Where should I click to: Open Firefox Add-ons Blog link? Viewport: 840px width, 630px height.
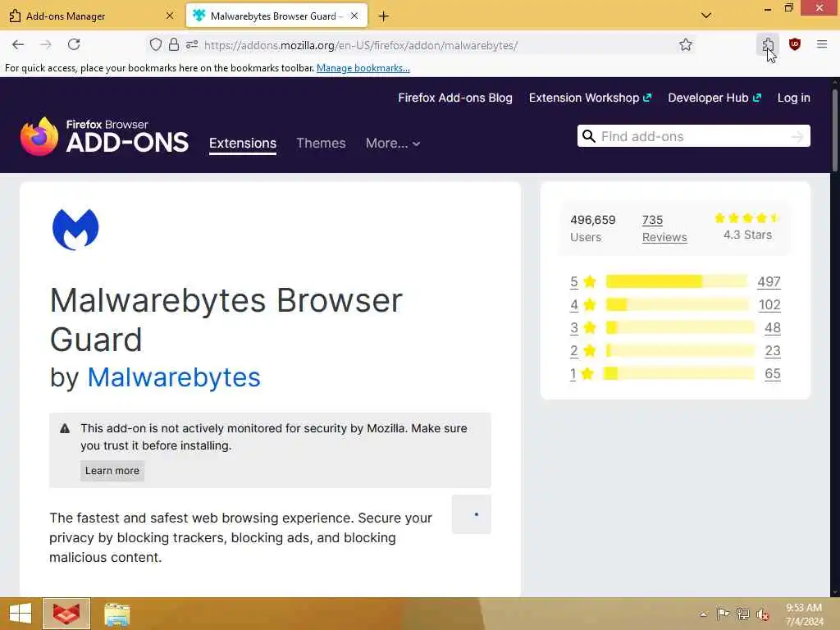click(454, 98)
